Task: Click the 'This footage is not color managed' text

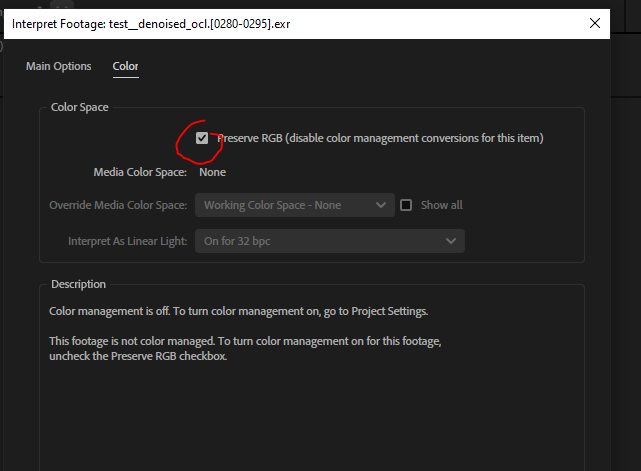Action: [x=245, y=342]
